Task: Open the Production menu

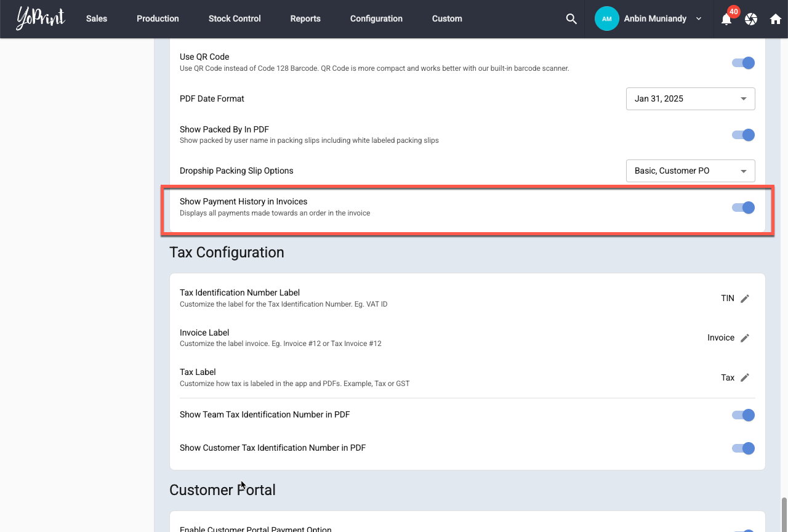Action: [158, 19]
